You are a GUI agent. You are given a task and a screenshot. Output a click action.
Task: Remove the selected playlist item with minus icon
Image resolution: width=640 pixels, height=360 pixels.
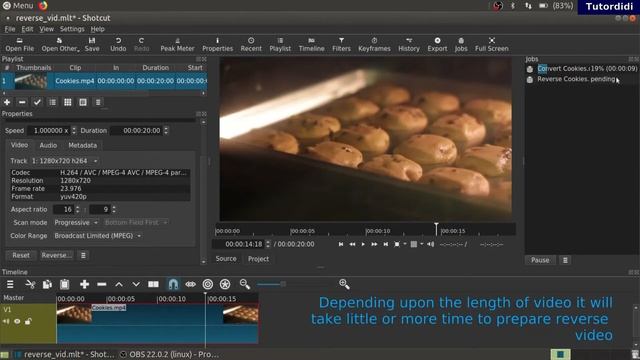[22, 102]
